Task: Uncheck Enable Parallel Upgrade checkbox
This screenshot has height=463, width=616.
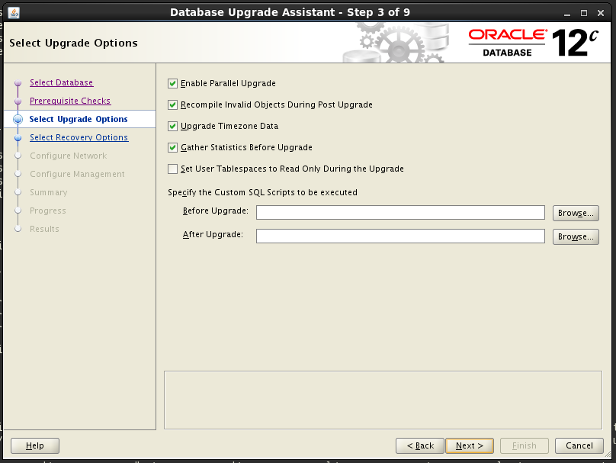Action: [x=173, y=83]
